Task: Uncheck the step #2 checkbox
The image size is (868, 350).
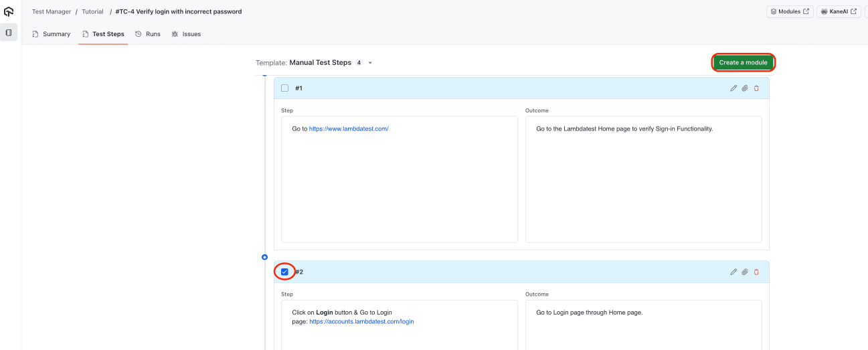Action: coord(284,272)
